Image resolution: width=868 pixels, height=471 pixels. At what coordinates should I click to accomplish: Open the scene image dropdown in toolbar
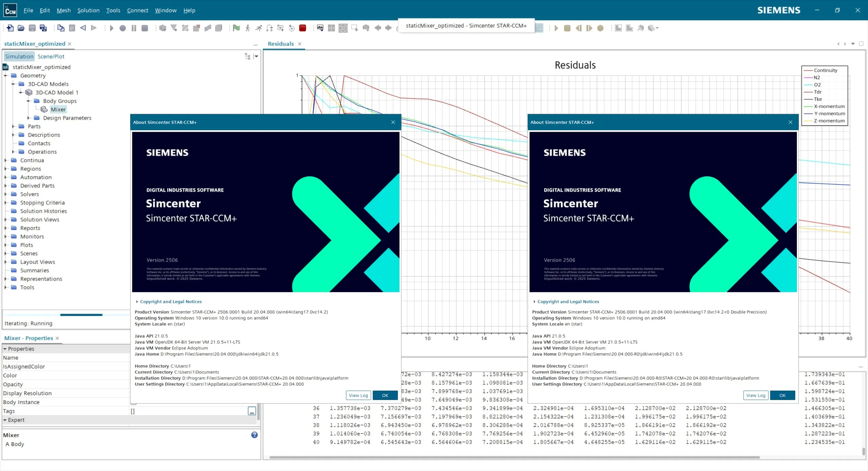point(320,28)
